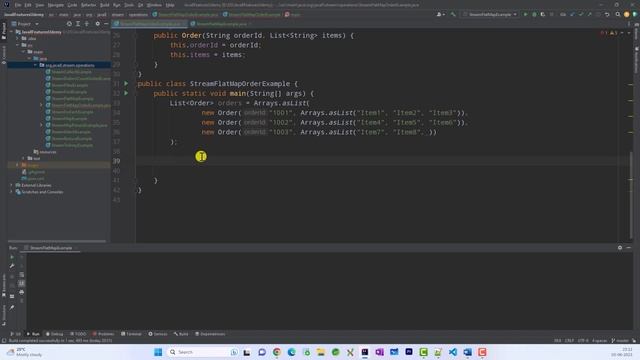The width and height of the screenshot is (640, 360).
Task: Open the TODO tool window button
Action: pyautogui.click(x=78, y=334)
